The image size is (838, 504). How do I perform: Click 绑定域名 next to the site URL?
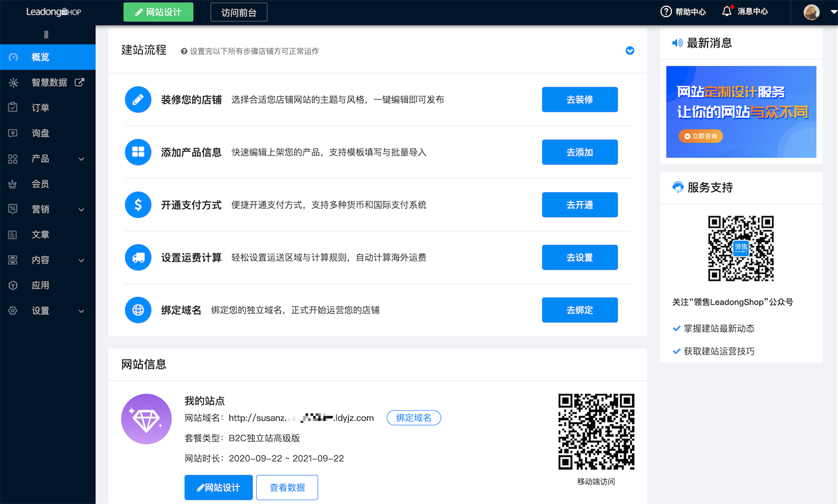[x=413, y=417]
